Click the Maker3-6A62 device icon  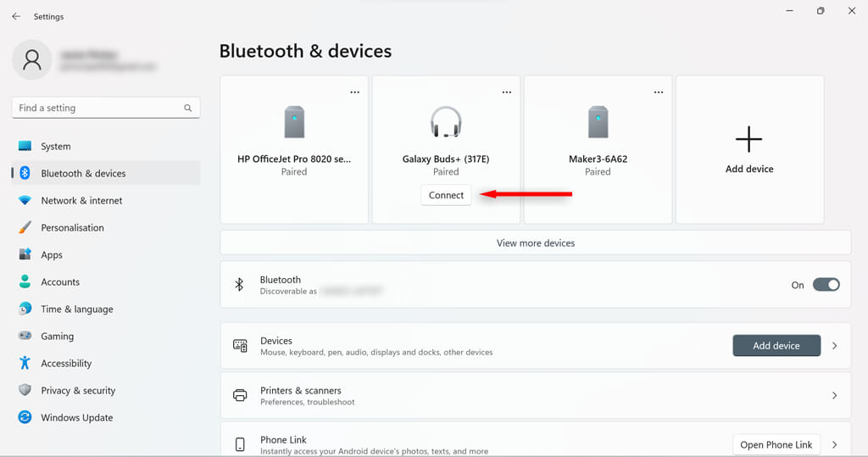tap(598, 122)
